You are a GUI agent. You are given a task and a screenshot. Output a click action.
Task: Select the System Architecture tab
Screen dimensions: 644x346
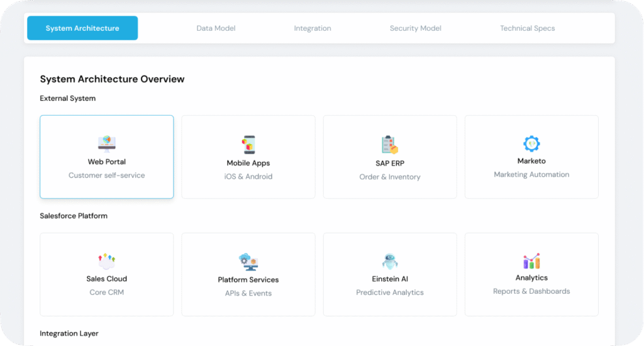pyautogui.click(x=82, y=28)
